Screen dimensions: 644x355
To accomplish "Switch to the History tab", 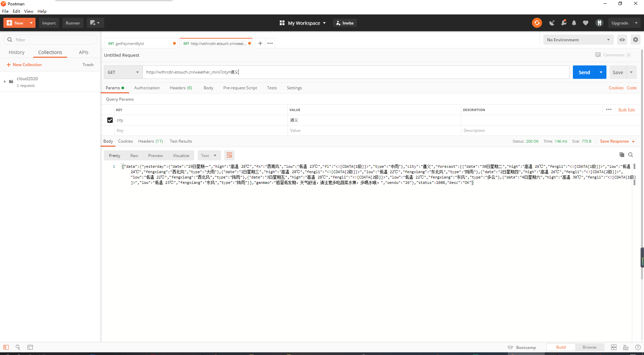I will point(16,52).
